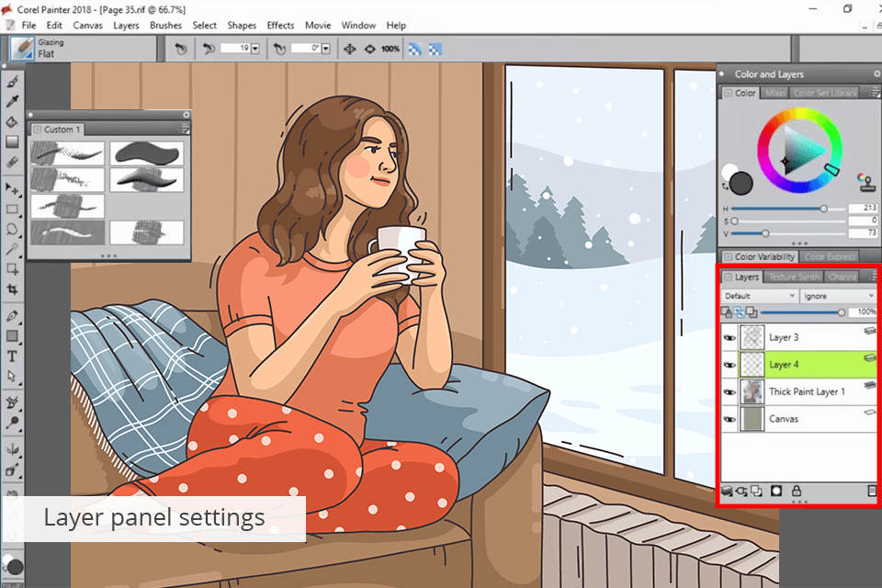The image size is (882, 588).
Task: Select the Rectangular Shape tool
Action: [12, 336]
